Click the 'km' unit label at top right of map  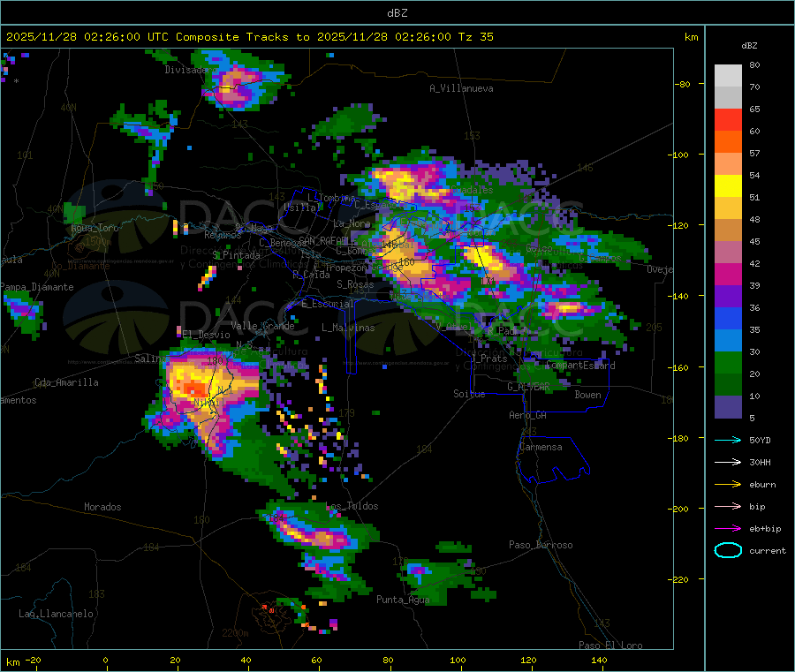(x=691, y=37)
